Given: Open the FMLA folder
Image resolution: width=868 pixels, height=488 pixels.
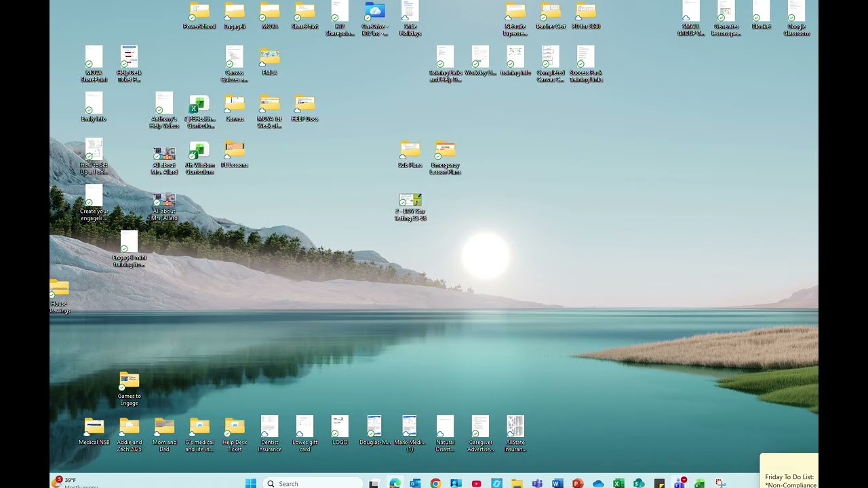Looking at the screenshot, I should pos(270,61).
